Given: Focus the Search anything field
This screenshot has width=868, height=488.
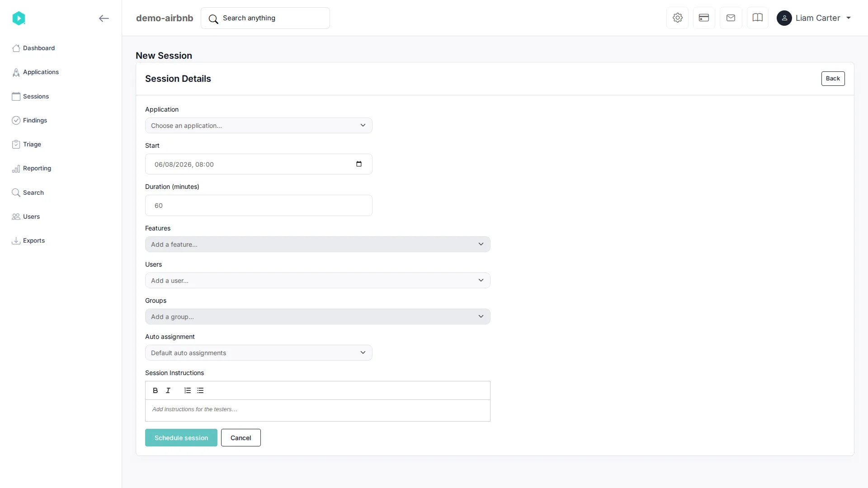Looking at the screenshot, I should point(265,18).
